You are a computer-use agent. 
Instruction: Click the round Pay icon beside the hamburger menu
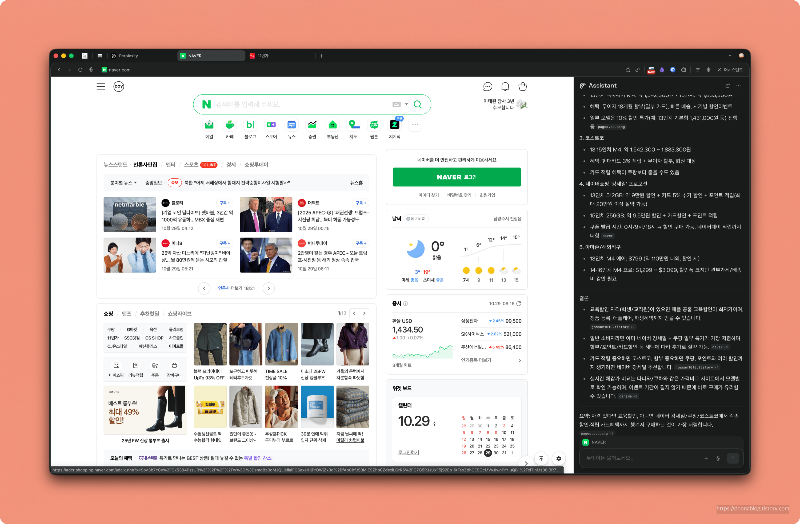click(118, 86)
